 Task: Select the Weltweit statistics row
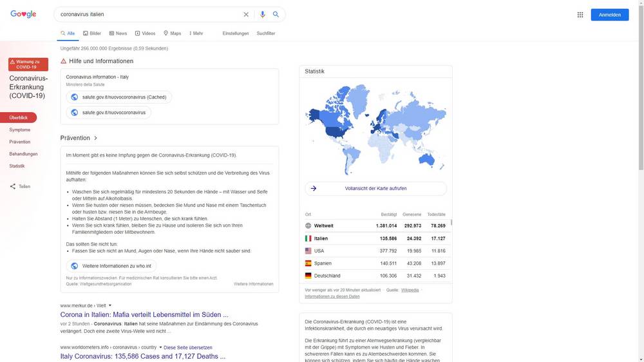coord(375,225)
